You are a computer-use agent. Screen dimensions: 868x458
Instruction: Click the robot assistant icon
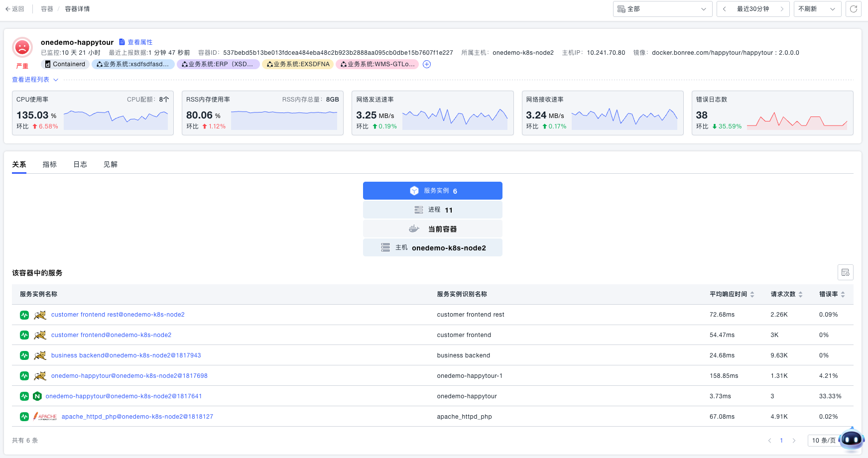(x=852, y=439)
